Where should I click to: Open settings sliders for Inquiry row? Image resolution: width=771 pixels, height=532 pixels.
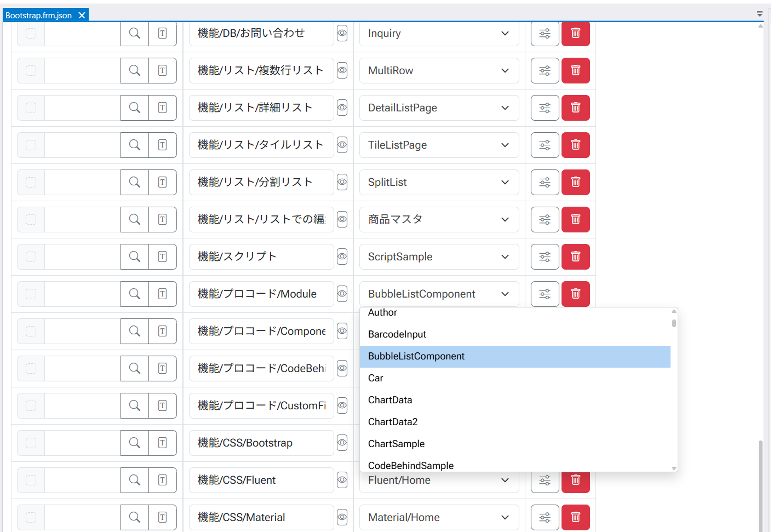click(544, 33)
